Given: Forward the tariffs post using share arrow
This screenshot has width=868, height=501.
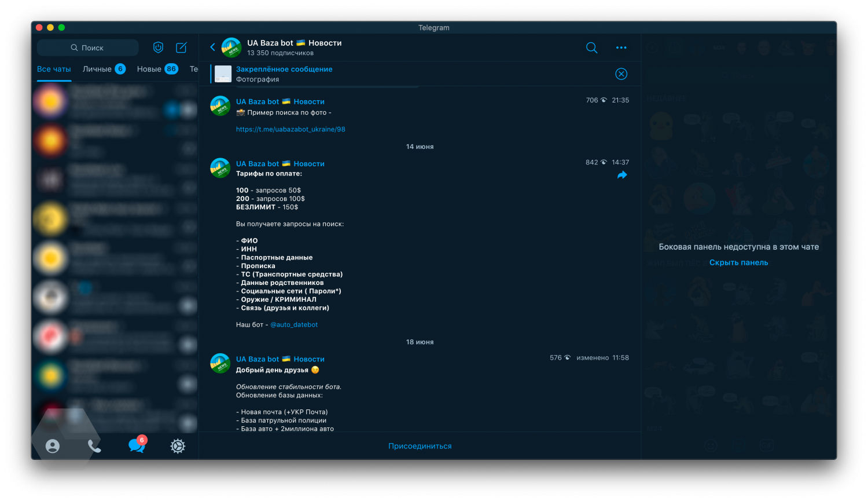Looking at the screenshot, I should pos(622,175).
